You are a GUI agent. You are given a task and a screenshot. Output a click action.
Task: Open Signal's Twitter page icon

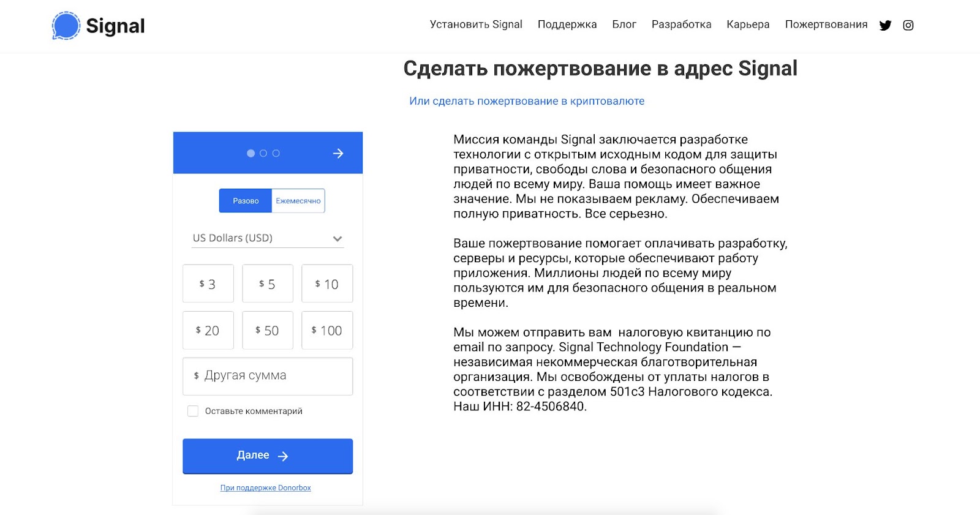tap(885, 25)
